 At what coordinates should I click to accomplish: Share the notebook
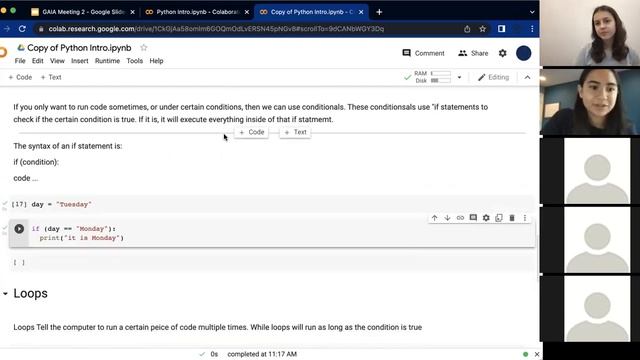pyautogui.click(x=473, y=53)
